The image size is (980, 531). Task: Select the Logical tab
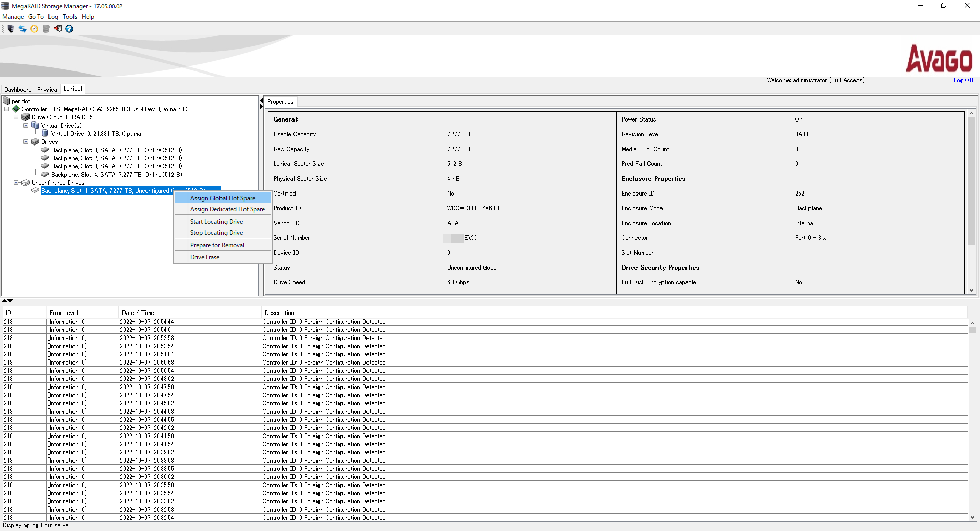tap(72, 89)
